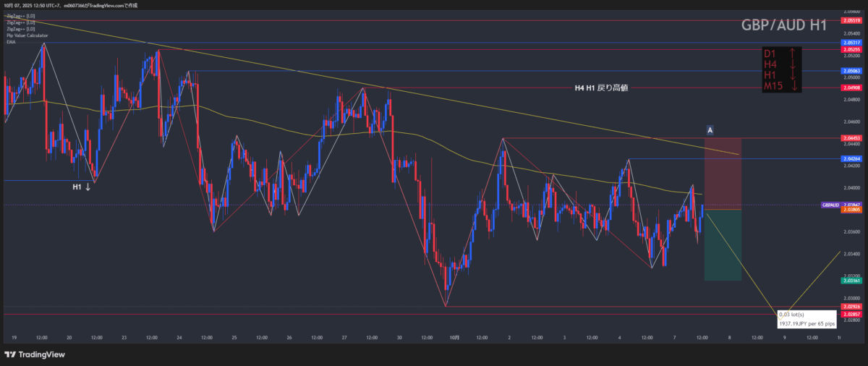Click the GBP/AUD H1 chart title

coord(784,25)
